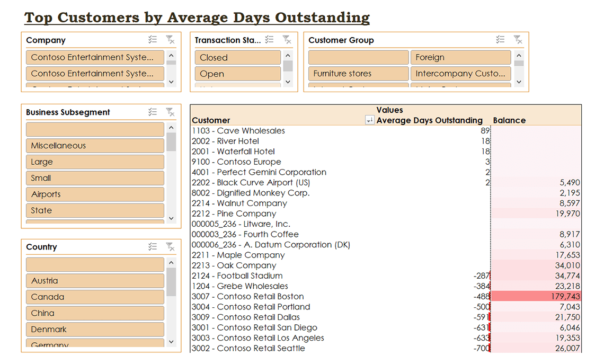The image size is (604, 364).
Task: Select row 3002 - Contoso Retail Seattle
Action: pos(386,348)
